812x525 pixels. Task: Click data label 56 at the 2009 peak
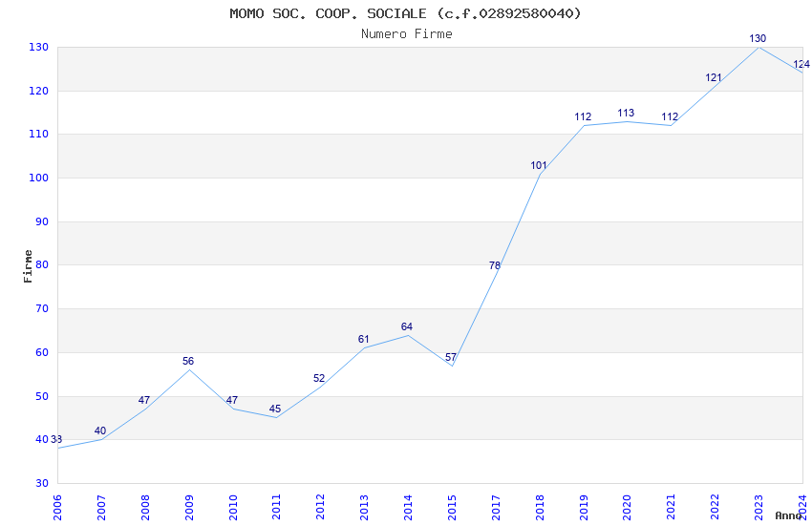coord(188,361)
